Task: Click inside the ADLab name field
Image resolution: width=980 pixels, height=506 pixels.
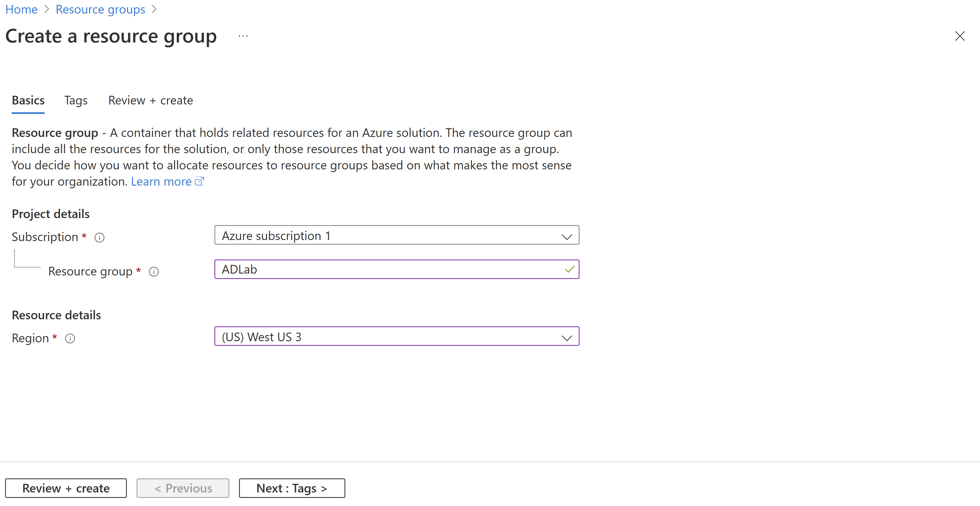Action: coord(380,269)
